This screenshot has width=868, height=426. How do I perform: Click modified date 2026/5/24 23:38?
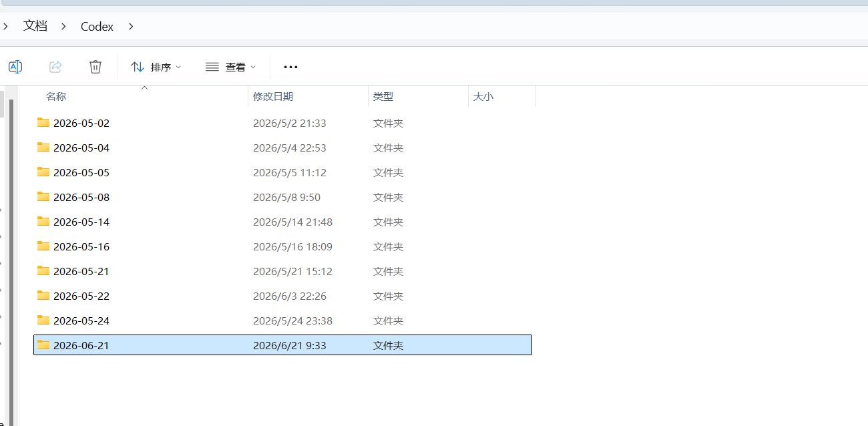pyautogui.click(x=292, y=321)
